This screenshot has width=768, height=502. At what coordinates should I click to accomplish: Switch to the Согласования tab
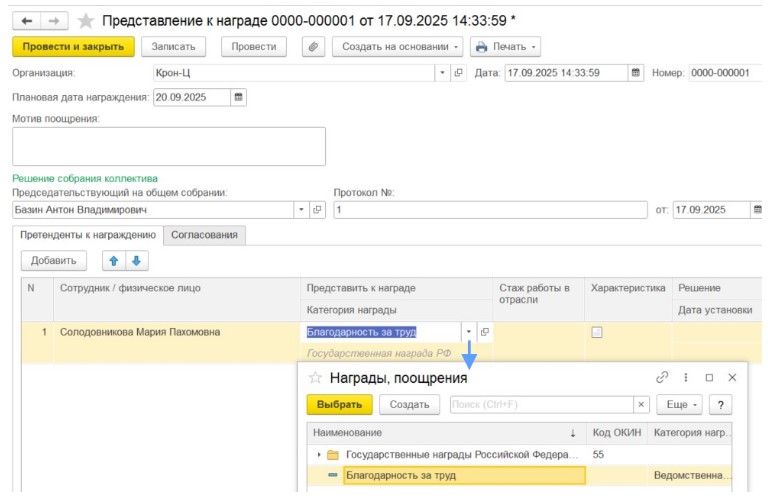[204, 235]
